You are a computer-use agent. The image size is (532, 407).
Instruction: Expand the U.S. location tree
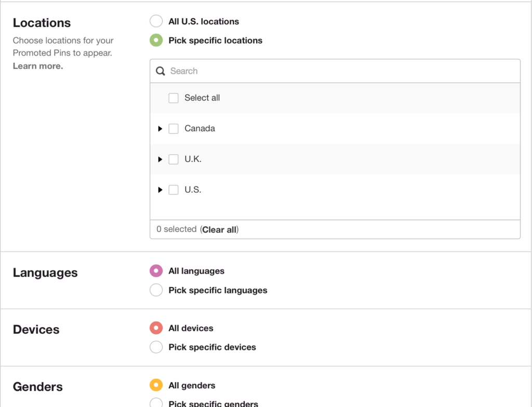[160, 189]
